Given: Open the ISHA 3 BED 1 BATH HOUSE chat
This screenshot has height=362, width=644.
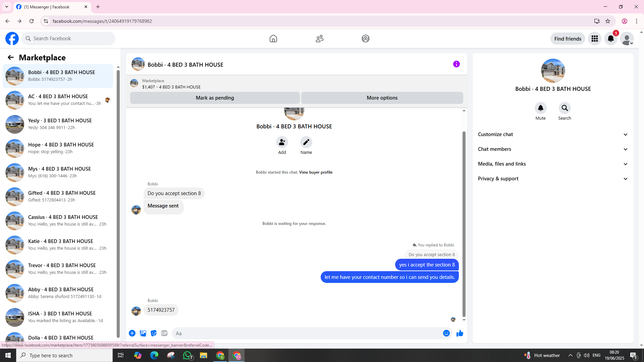Looking at the screenshot, I should [58, 317].
